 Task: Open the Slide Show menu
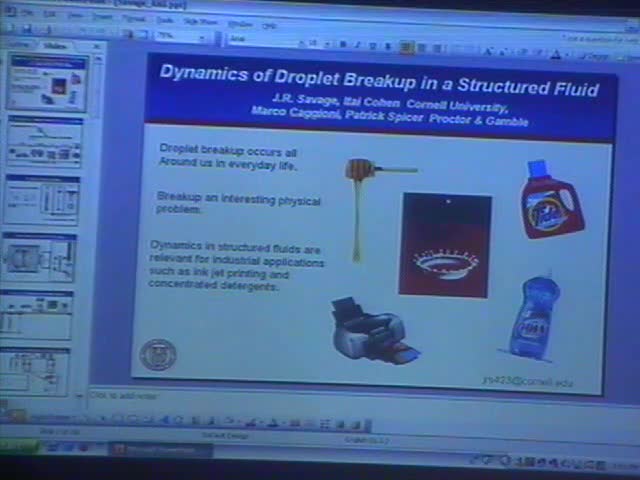[x=200, y=22]
